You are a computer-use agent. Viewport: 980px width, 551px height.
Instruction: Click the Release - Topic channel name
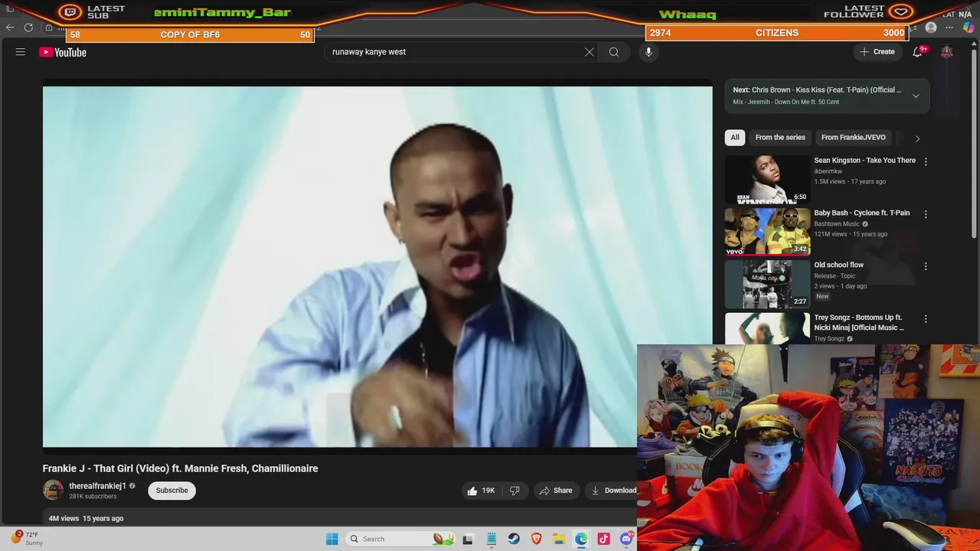[835, 276]
